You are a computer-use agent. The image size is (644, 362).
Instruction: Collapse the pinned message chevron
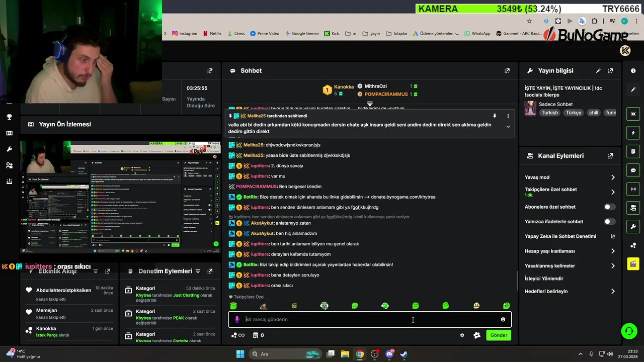point(508,127)
